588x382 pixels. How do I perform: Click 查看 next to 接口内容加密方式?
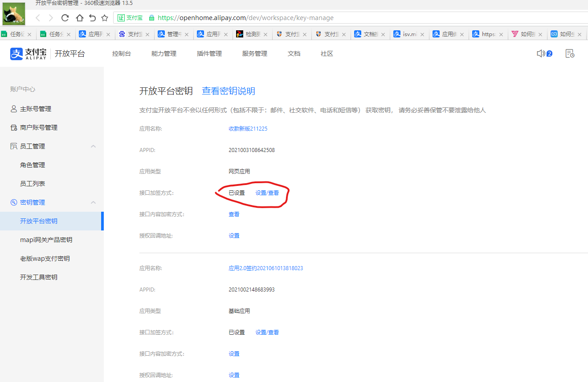234,214
